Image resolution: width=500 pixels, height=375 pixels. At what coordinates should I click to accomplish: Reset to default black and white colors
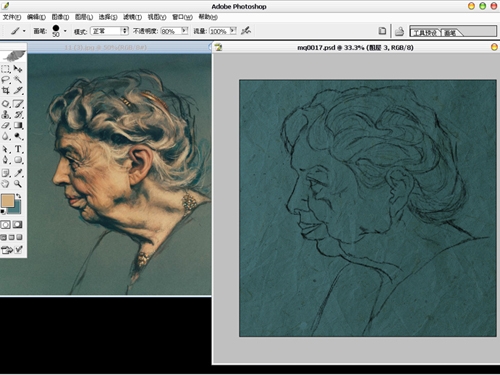(3, 211)
